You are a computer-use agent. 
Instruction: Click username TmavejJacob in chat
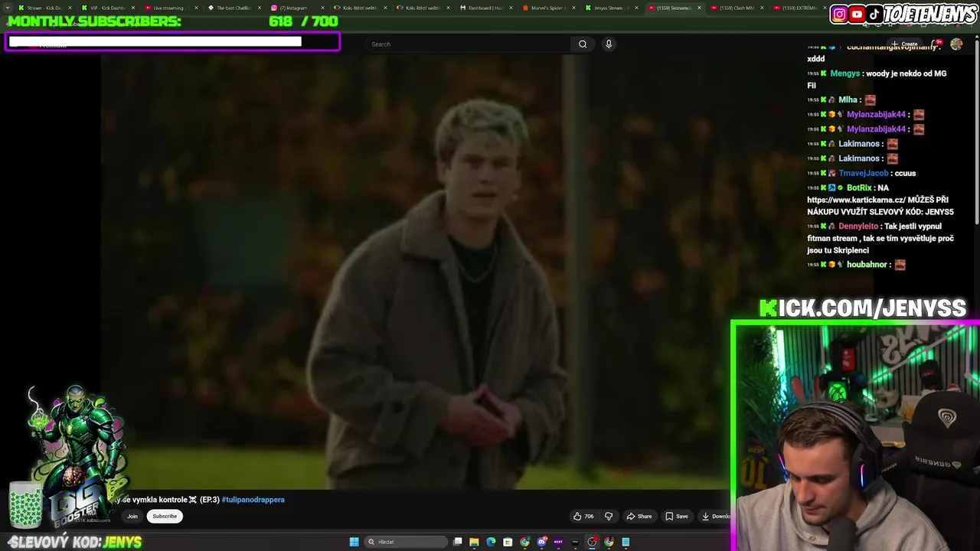864,173
